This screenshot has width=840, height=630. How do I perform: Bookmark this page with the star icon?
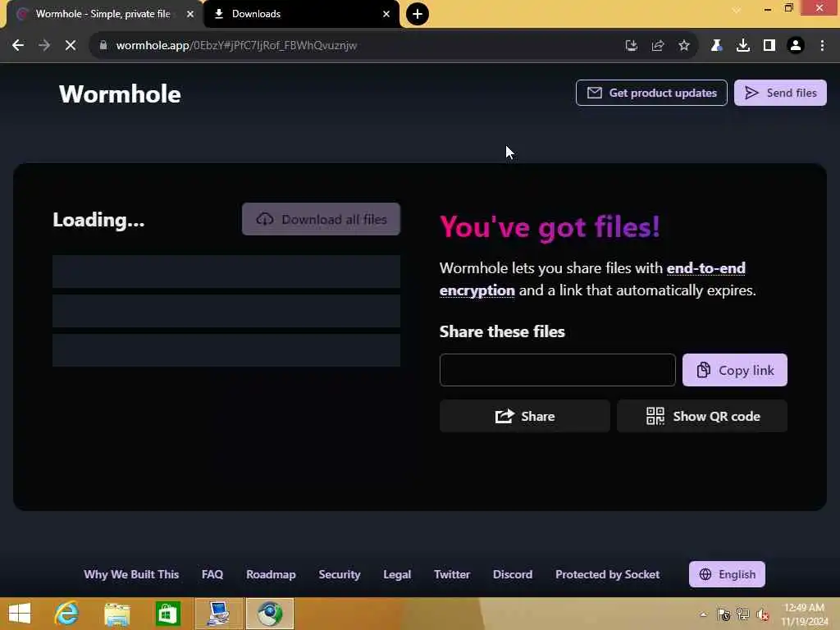pos(684,46)
